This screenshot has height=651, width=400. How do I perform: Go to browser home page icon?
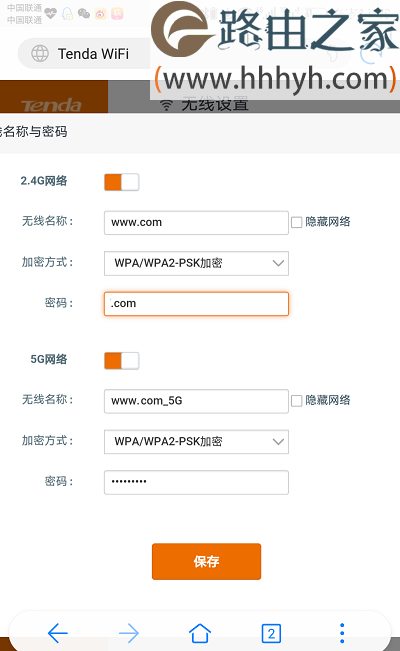point(200,633)
